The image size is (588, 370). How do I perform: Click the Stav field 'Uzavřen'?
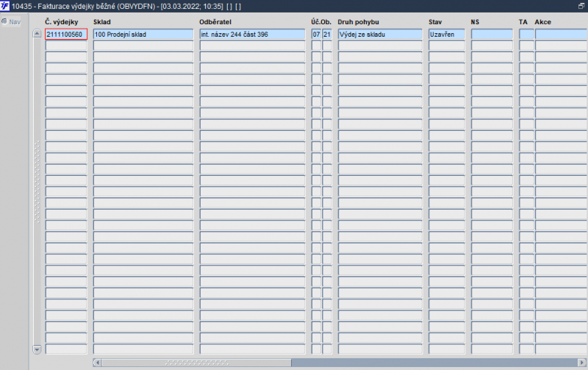[x=447, y=34]
